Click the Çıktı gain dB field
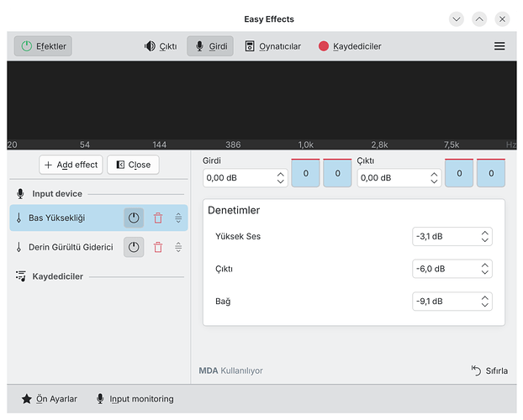 (x=399, y=178)
